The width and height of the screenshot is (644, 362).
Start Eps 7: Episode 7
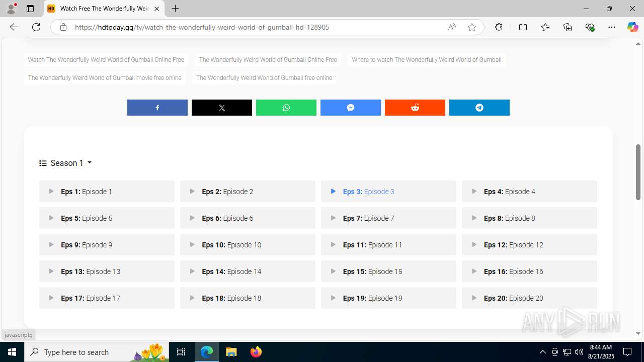[x=388, y=218]
